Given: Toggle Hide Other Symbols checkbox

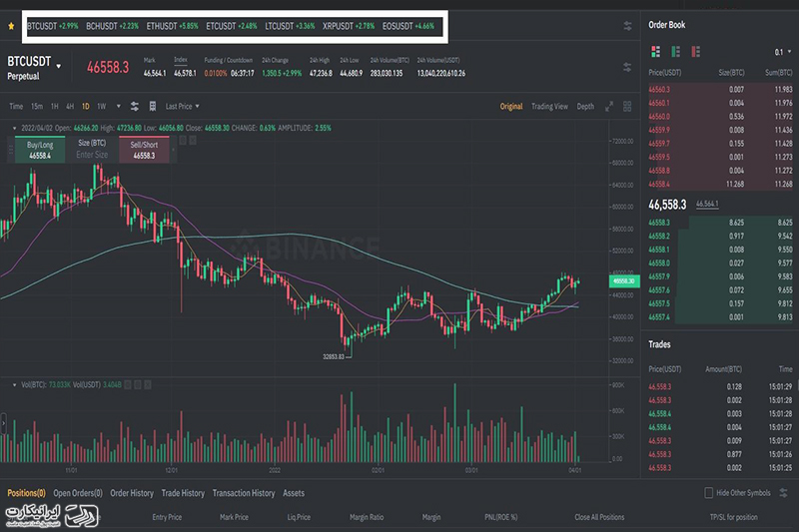Looking at the screenshot, I should point(708,493).
